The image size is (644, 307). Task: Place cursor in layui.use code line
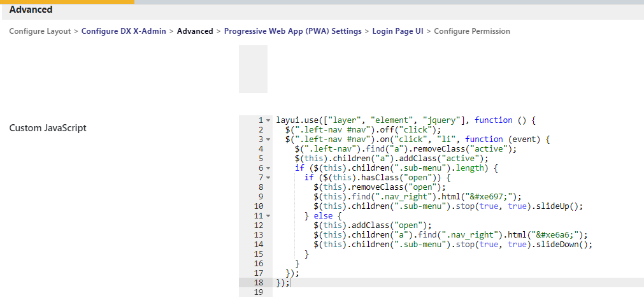(x=406, y=120)
